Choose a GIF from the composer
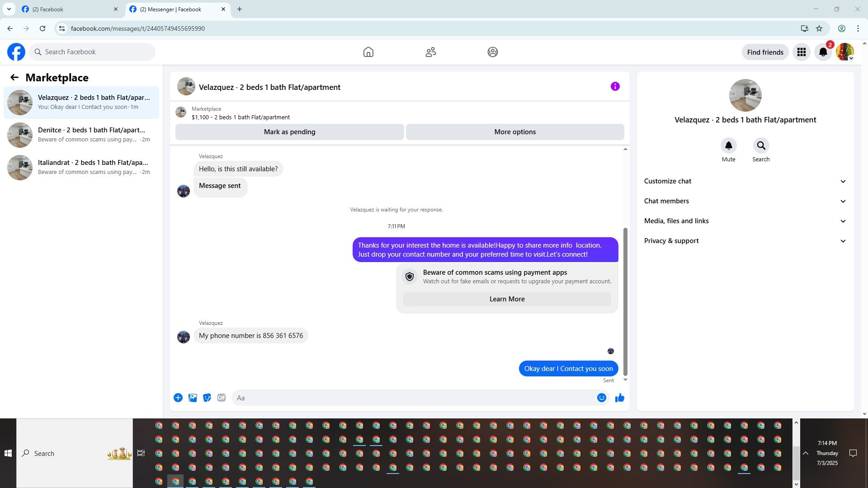This screenshot has width=868, height=488. [221, 398]
